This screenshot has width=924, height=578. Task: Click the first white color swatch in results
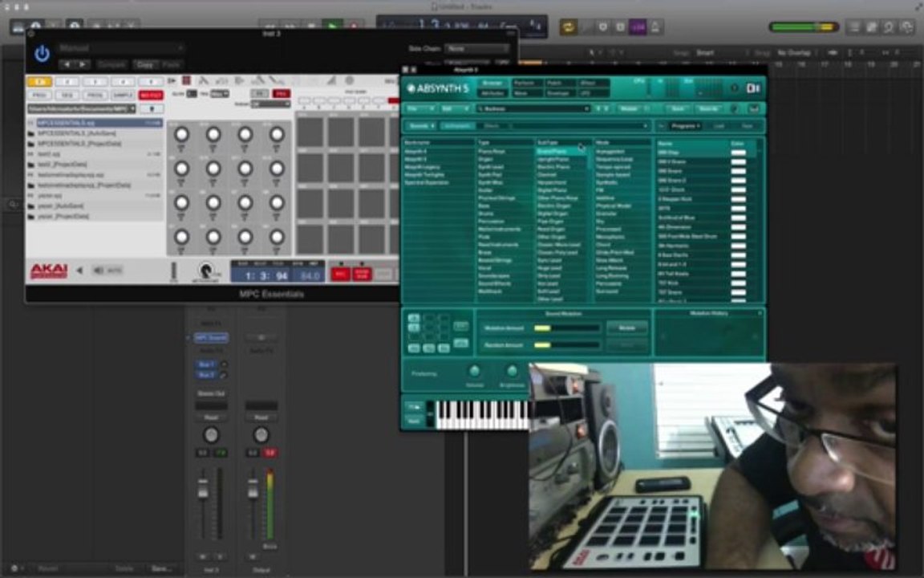pyautogui.click(x=739, y=153)
